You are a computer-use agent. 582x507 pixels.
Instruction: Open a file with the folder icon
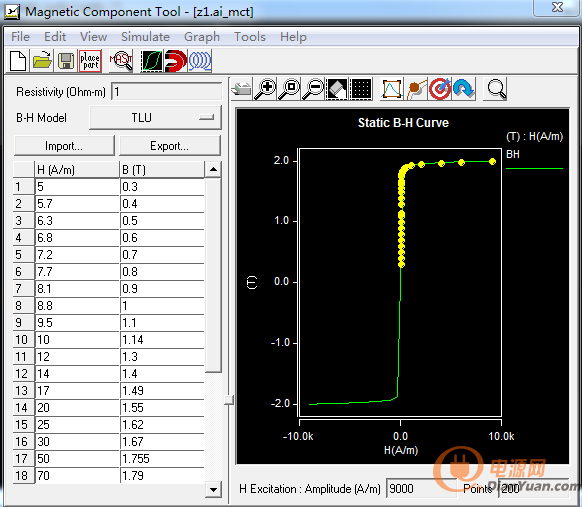click(x=42, y=61)
